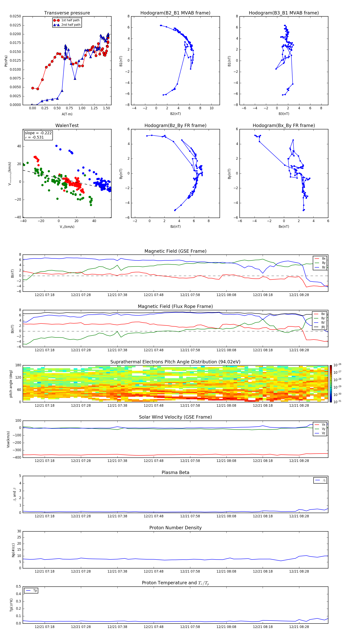Click the 10^-29 colorbar tick label
351x644 pixels.
(x=337, y=387)
